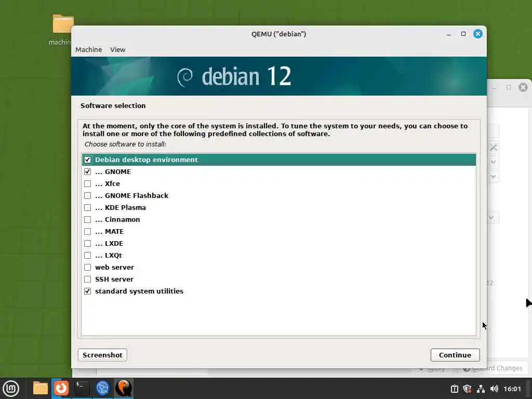Click the Continue button
This screenshot has width=532, height=399.
tap(455, 355)
